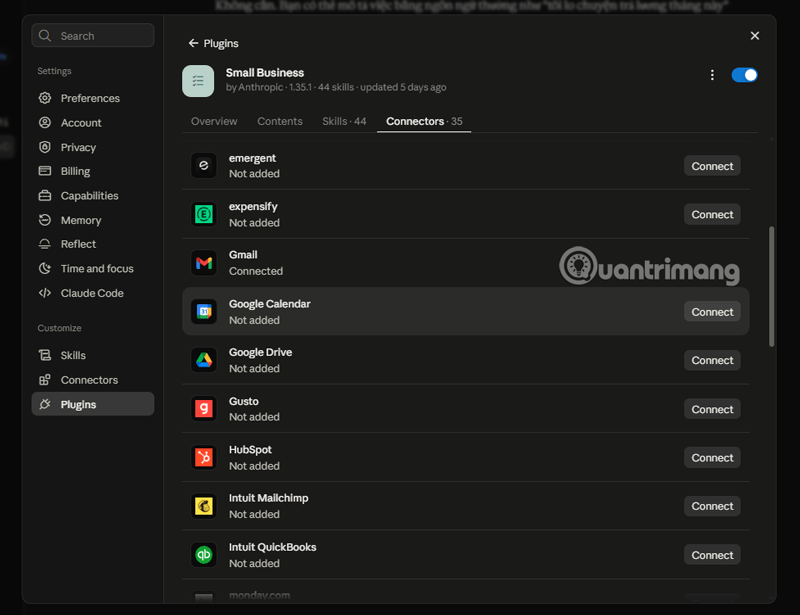Click the magnifier icon in Search field
The image size is (800, 615).
click(x=45, y=36)
